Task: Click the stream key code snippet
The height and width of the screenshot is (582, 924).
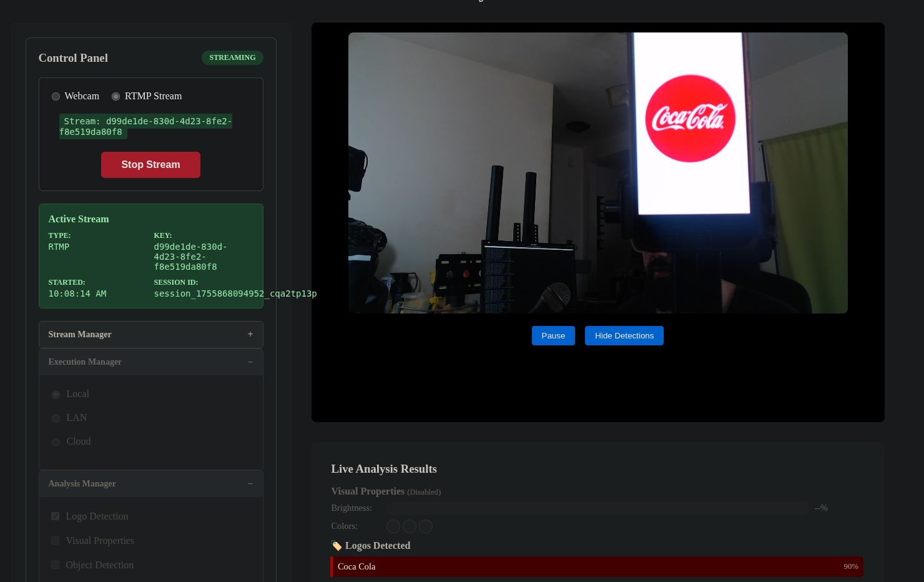Action: 145,126
